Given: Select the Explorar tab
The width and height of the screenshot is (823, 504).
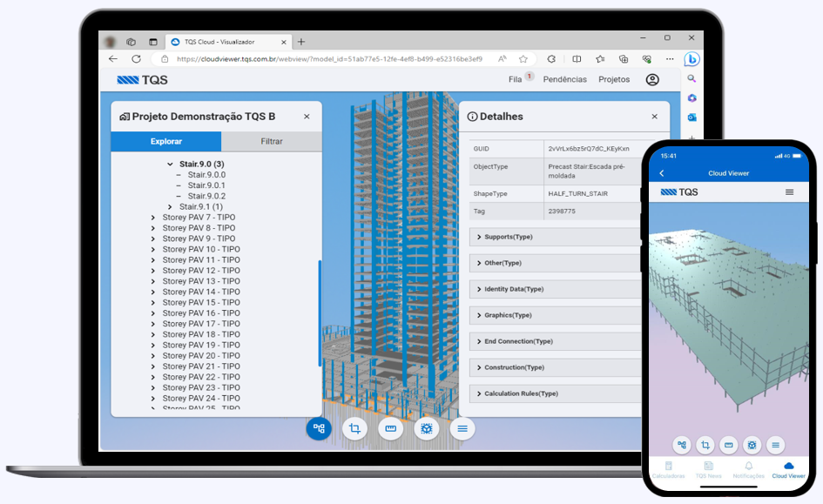Looking at the screenshot, I should point(165,141).
